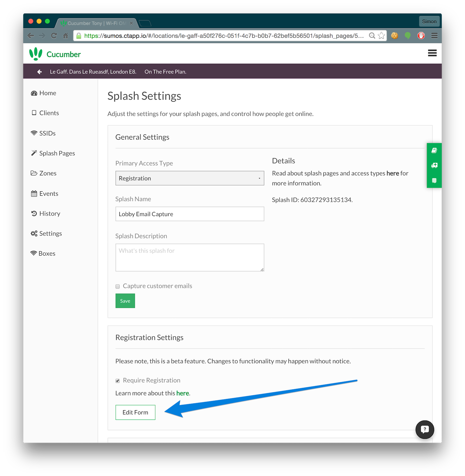465x476 pixels.
Task: Switch to the Cucumber Tony browser tab
Action: (93, 23)
